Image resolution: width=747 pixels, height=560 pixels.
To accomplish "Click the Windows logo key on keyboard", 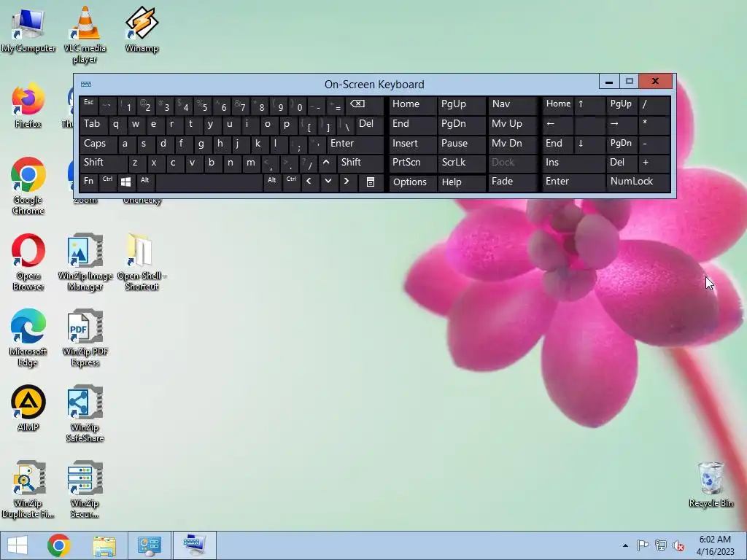I will pos(125,182).
